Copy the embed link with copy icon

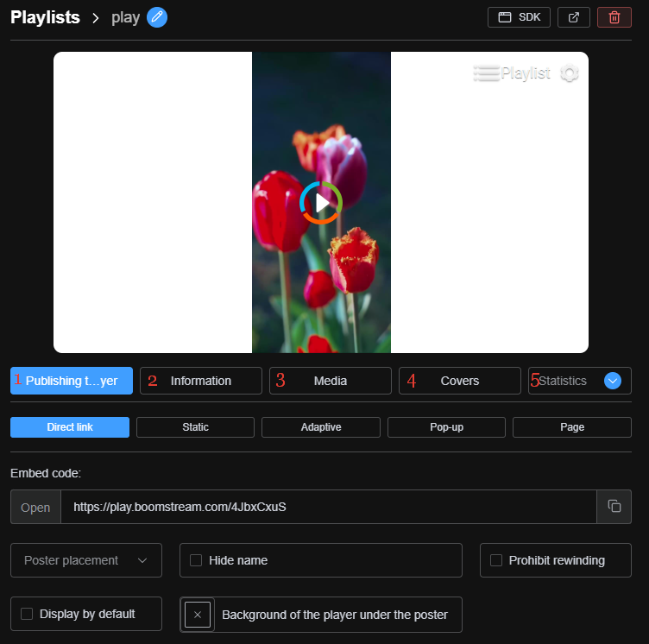(614, 507)
